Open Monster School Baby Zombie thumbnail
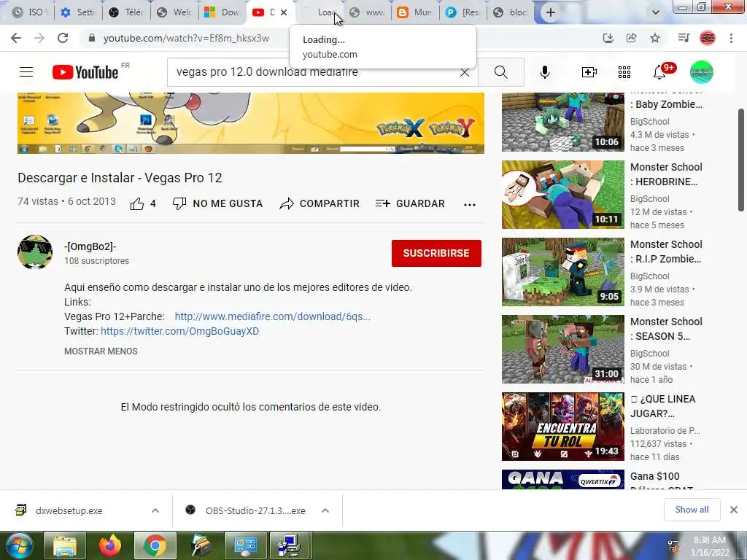The image size is (747, 560). click(562, 122)
